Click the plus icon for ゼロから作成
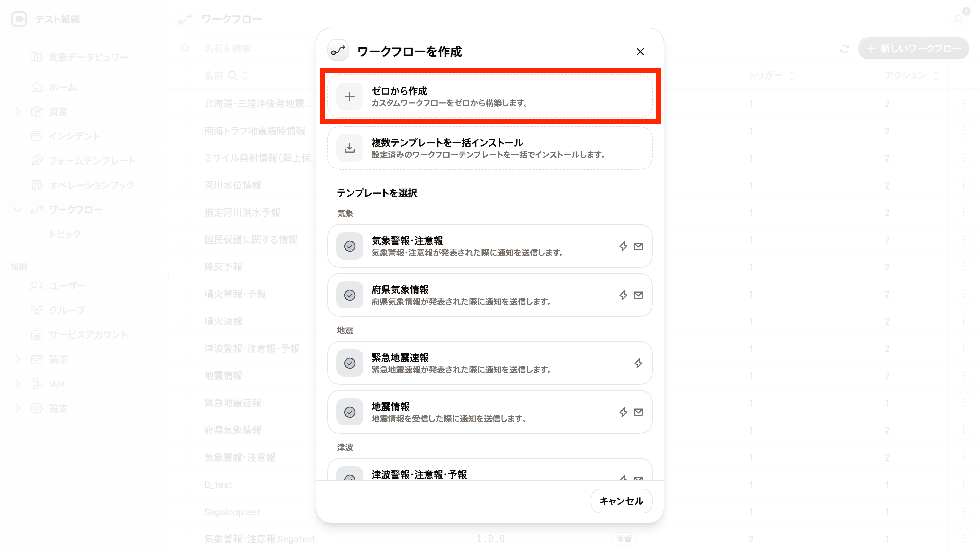 click(349, 97)
